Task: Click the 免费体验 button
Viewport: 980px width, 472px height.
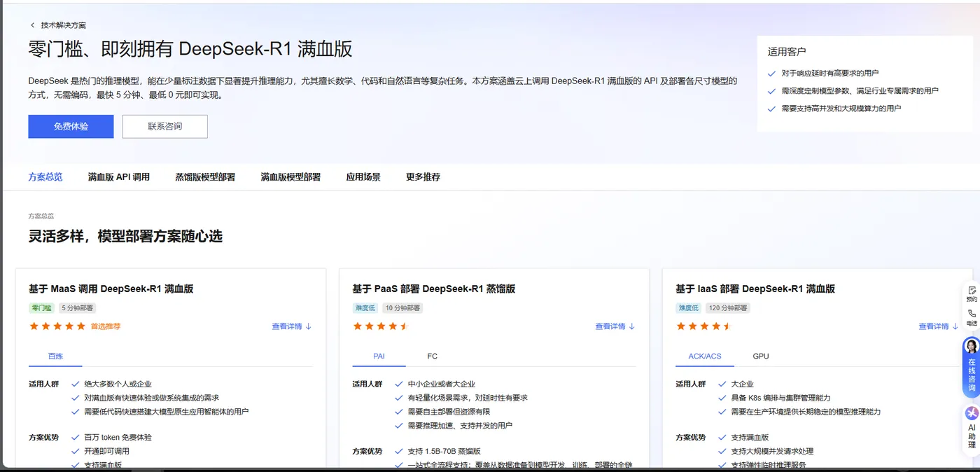Action: coord(71,127)
